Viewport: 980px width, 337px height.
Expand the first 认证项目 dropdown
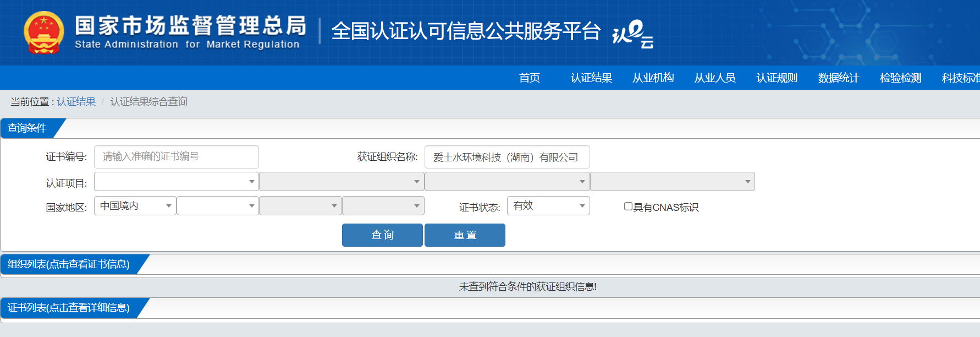coord(177,181)
